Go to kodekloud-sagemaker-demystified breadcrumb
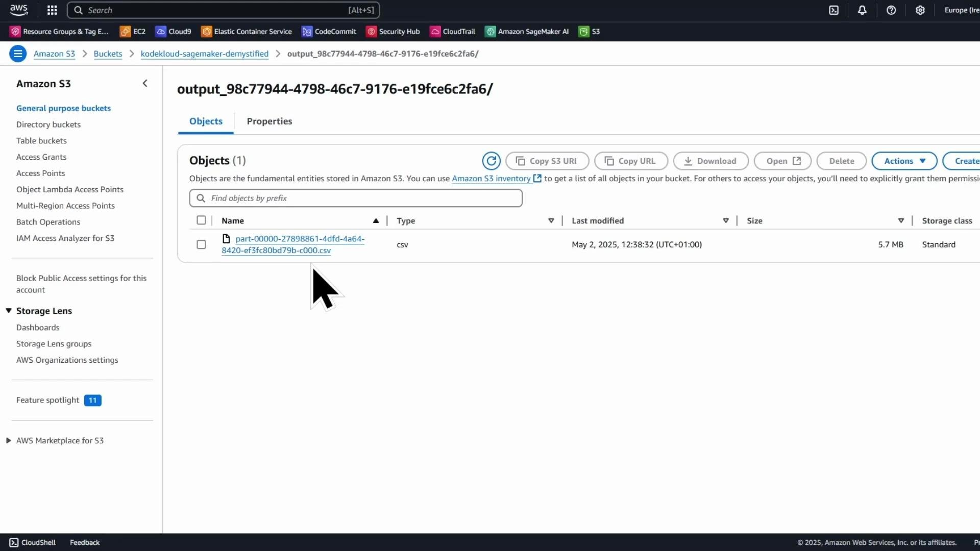The height and width of the screenshot is (551, 980). point(205,54)
